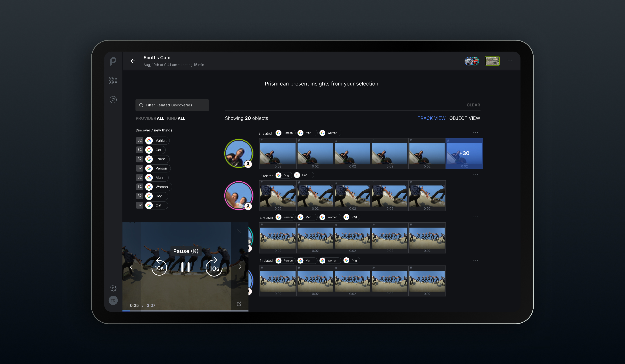This screenshot has width=625, height=364.
Task: Open the camera target icon in sidebar
Action: pos(113,100)
